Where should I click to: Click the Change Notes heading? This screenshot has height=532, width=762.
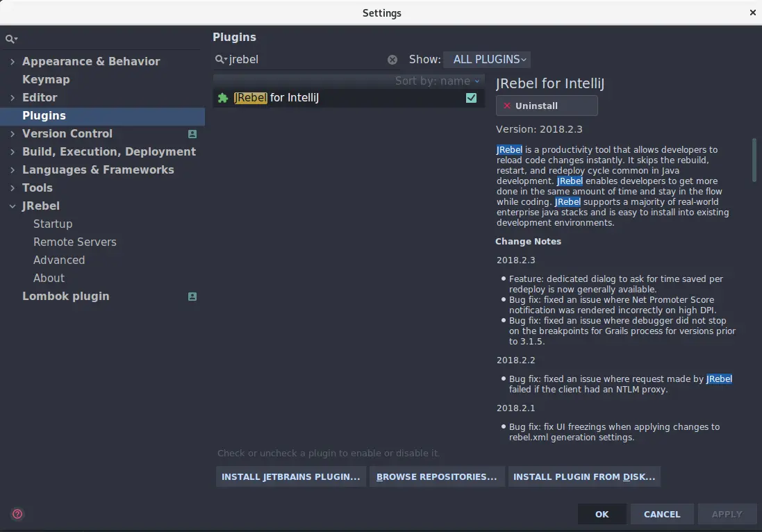click(528, 242)
